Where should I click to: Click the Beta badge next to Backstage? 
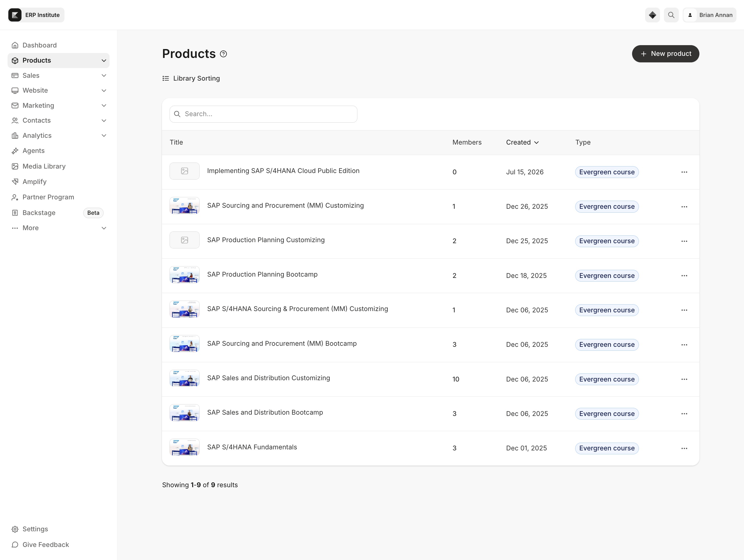(x=93, y=213)
